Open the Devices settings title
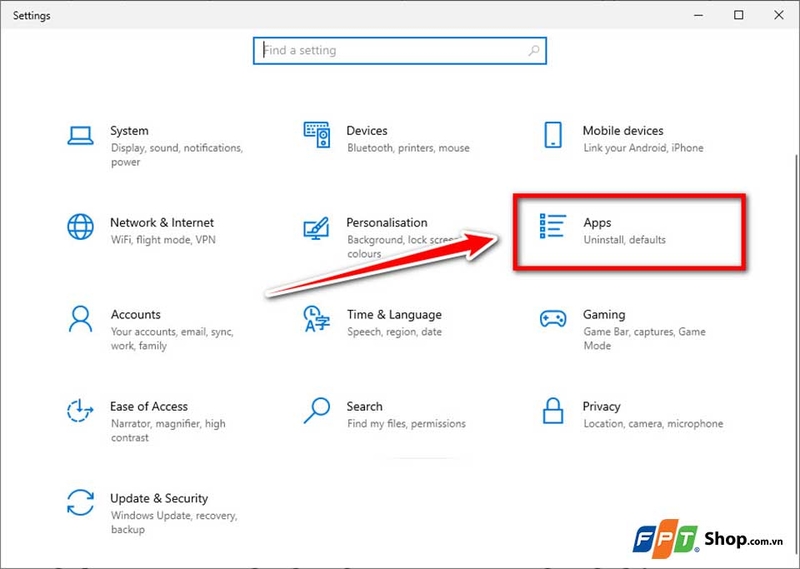 367,131
